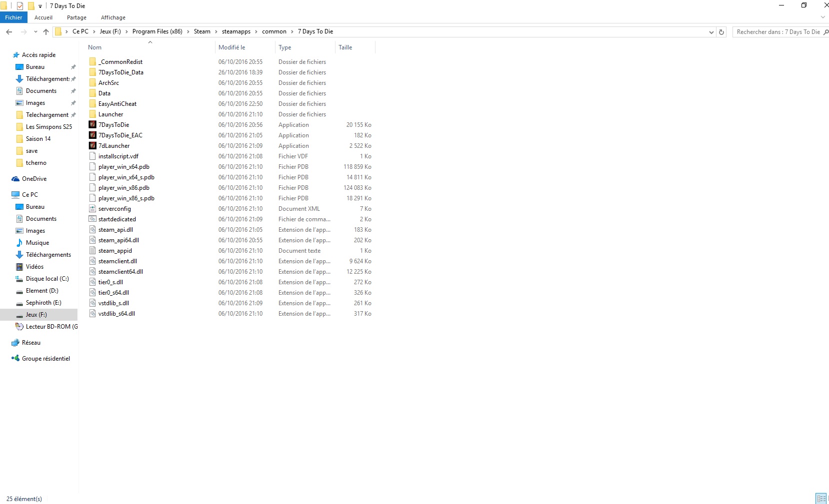This screenshot has width=829, height=504.
Task: Go up one folder level
Action: point(46,31)
